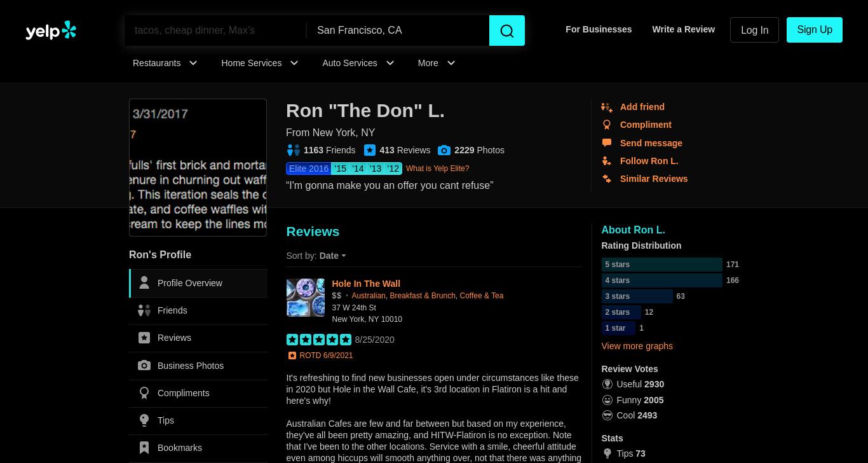This screenshot has width=868, height=463.
Task: Click the Hole In The Wall photo thumbnail
Action: tap(306, 298)
